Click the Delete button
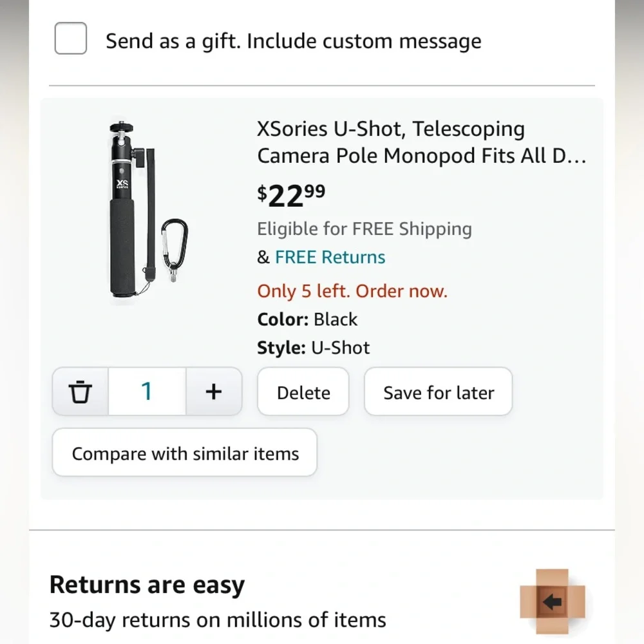Image resolution: width=644 pixels, height=644 pixels. tap(303, 392)
